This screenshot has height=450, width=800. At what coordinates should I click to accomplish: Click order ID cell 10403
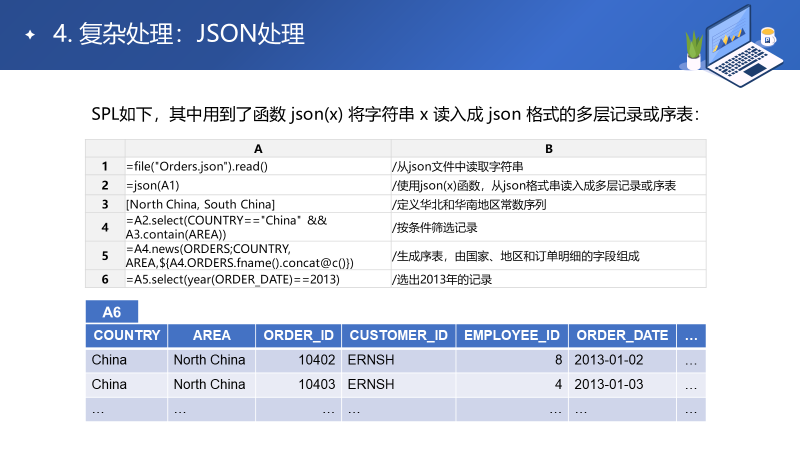click(x=298, y=384)
